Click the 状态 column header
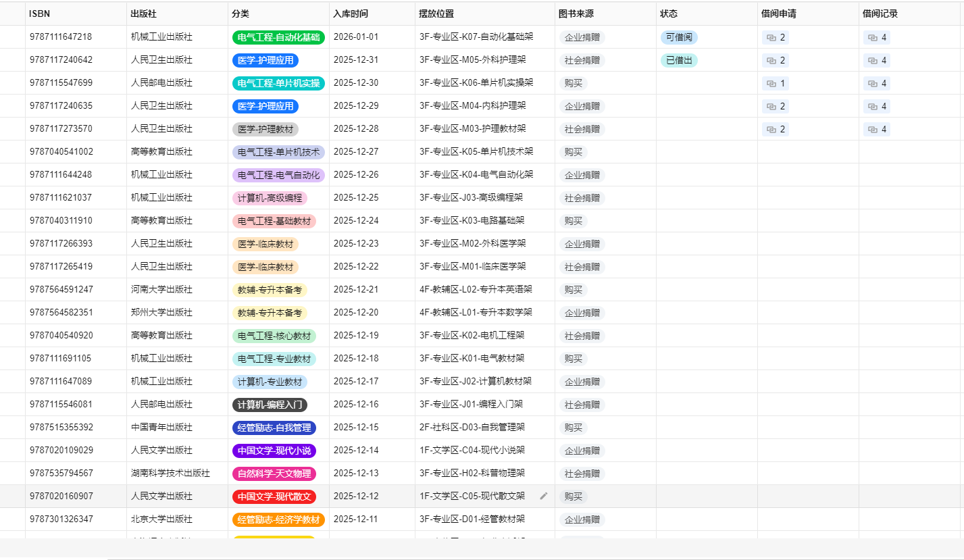964x560 pixels. click(668, 14)
